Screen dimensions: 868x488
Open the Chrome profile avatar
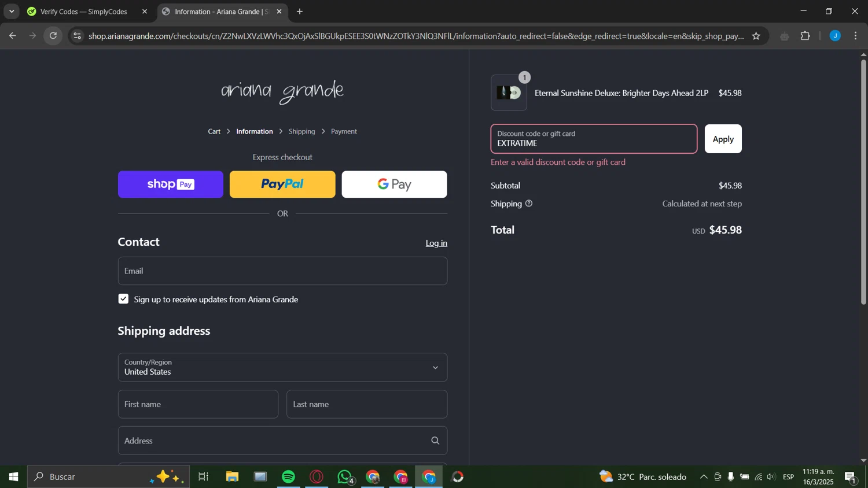(x=835, y=36)
